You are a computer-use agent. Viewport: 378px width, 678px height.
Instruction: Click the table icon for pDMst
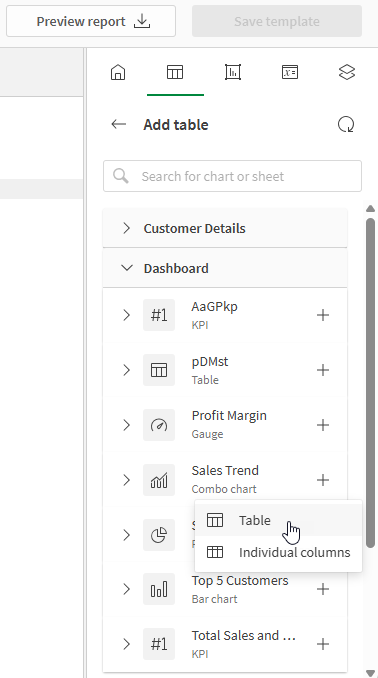(x=159, y=370)
